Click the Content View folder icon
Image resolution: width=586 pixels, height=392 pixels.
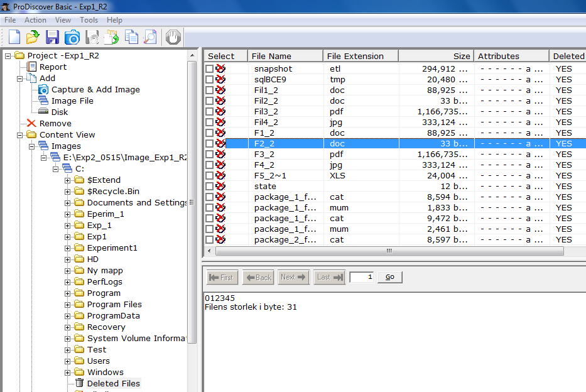coord(31,134)
